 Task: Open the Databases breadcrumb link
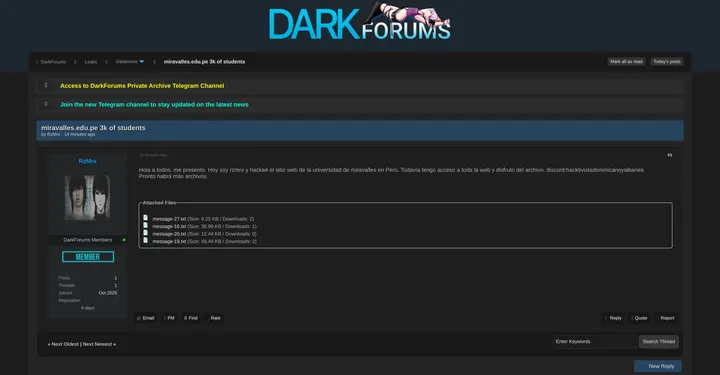[126, 62]
